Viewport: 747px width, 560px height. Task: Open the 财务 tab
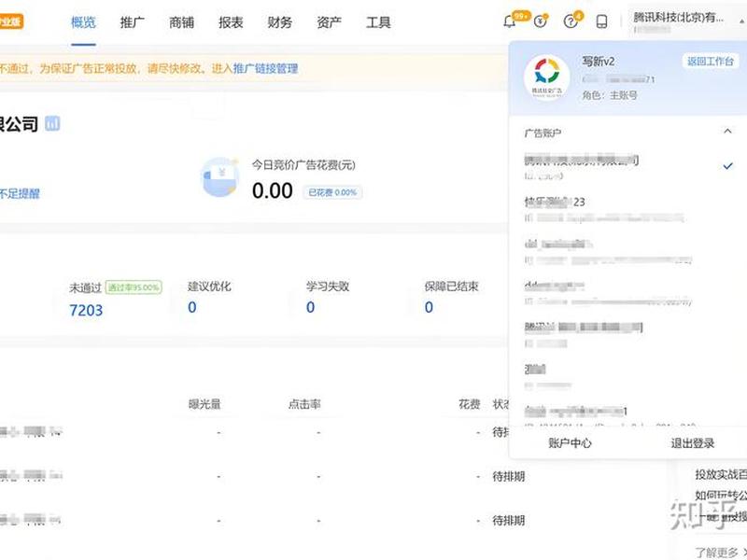(x=279, y=21)
